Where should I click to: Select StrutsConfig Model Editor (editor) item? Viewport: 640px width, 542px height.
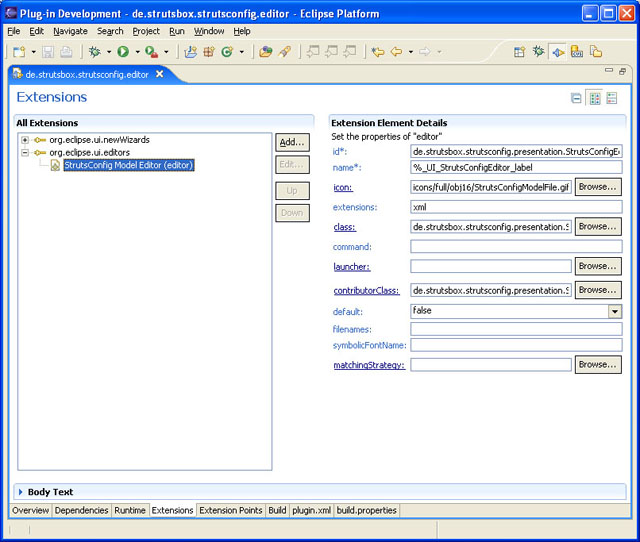129,165
